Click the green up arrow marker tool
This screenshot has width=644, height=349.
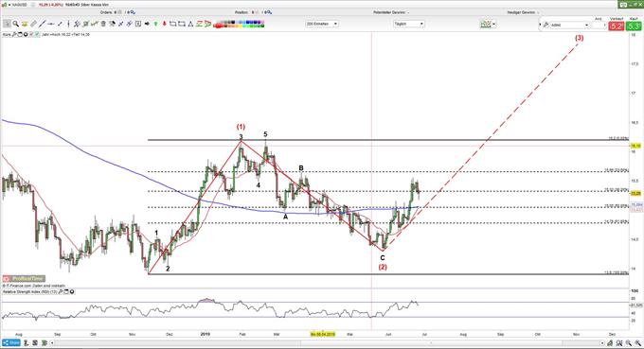click(x=155, y=24)
